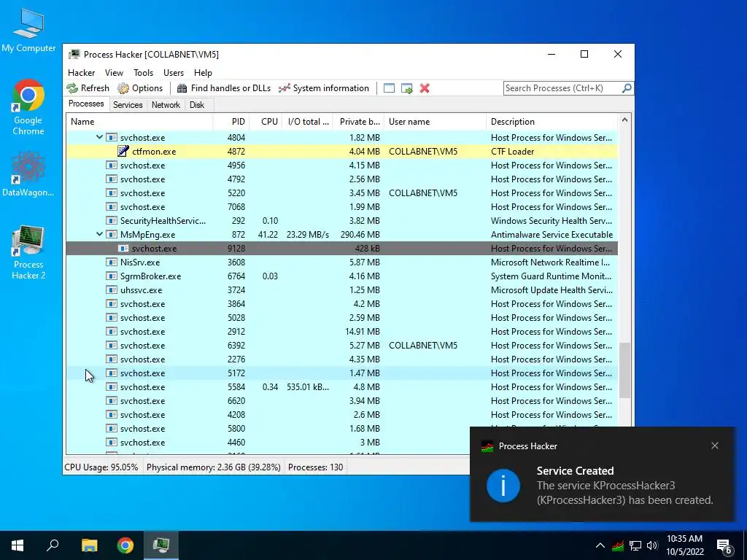This screenshot has height=560, width=747.
Task: Click Physical memory status bar entry
Action: [x=213, y=467]
